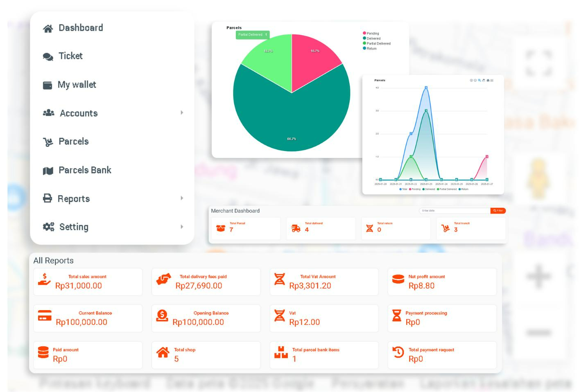The height and width of the screenshot is (392, 588).
Task: Open My wallet from the sidebar
Action: tap(77, 85)
